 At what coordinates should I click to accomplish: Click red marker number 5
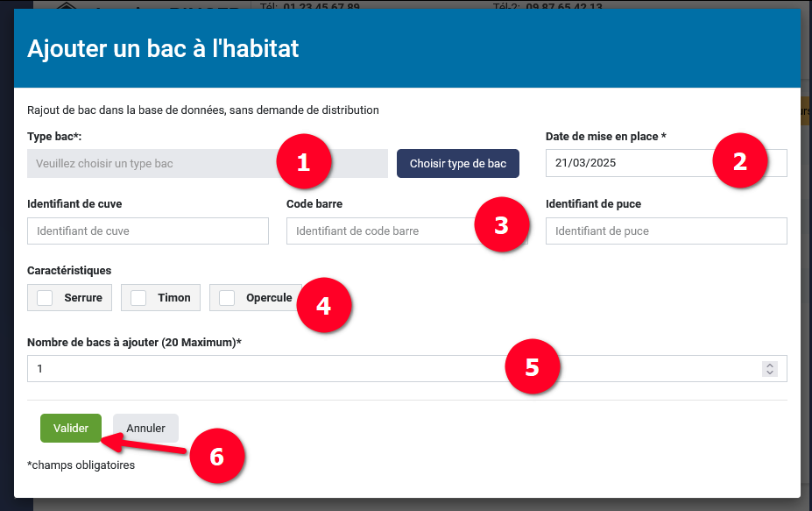(x=532, y=367)
